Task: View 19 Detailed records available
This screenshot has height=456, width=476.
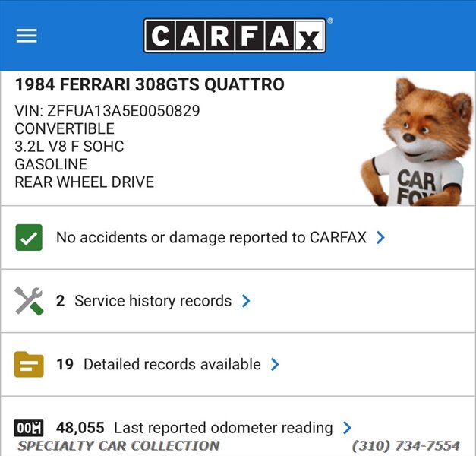Action: (x=159, y=364)
